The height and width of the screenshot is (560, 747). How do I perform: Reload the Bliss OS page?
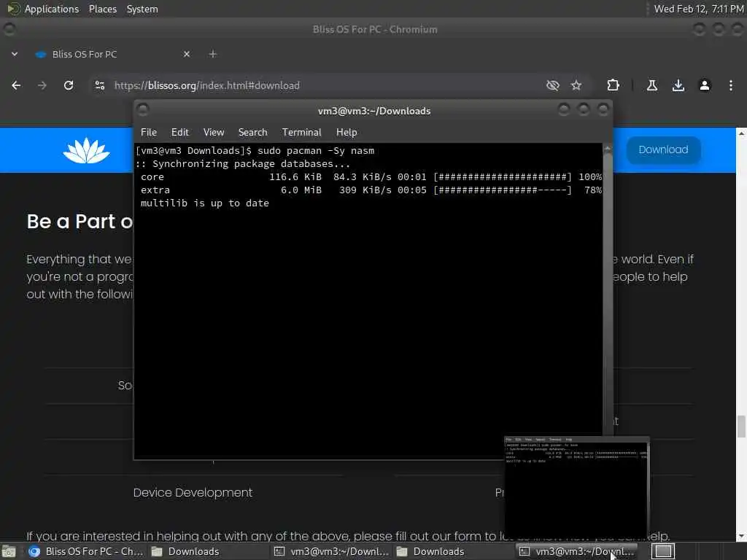69,85
